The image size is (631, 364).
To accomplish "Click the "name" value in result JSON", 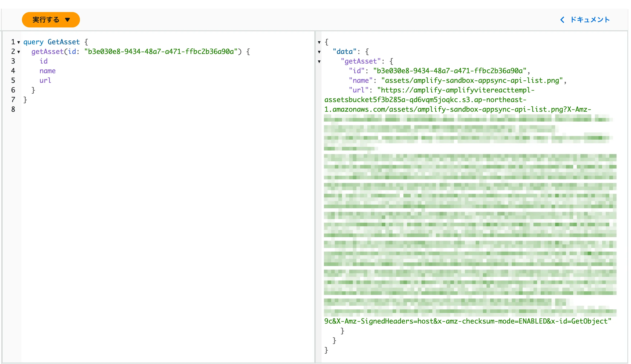I will pyautogui.click(x=472, y=80).
